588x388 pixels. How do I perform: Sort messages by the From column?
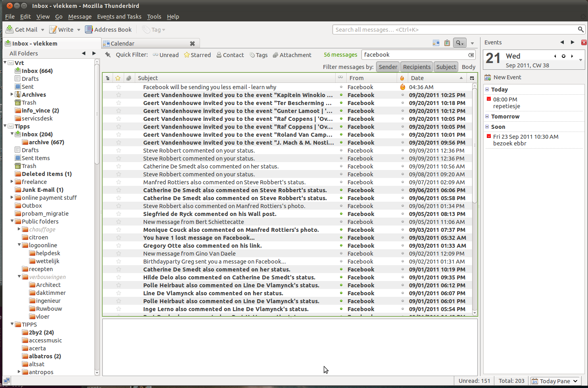(x=372, y=78)
